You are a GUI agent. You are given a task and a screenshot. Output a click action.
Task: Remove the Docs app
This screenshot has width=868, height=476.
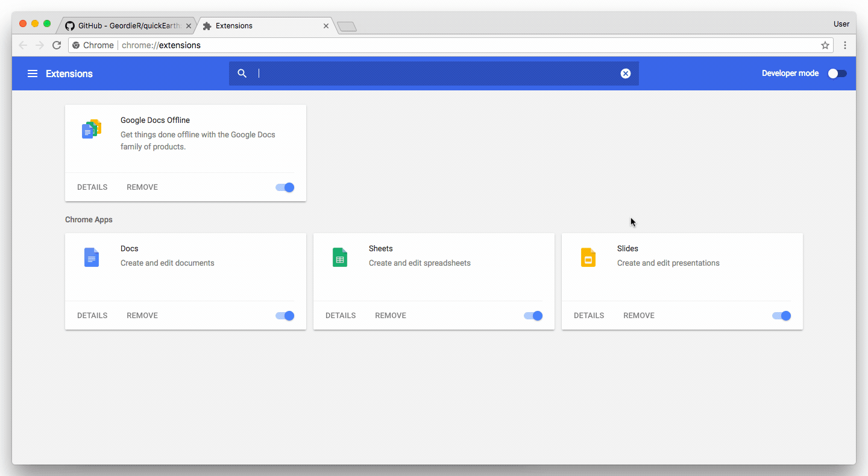142,316
